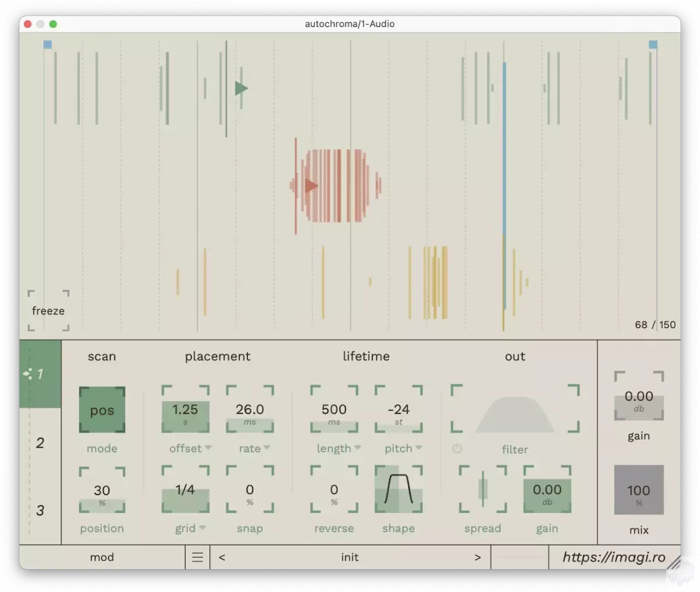Click the reverse 0% control
Viewport: 700px width, 592px height.
tap(334, 489)
